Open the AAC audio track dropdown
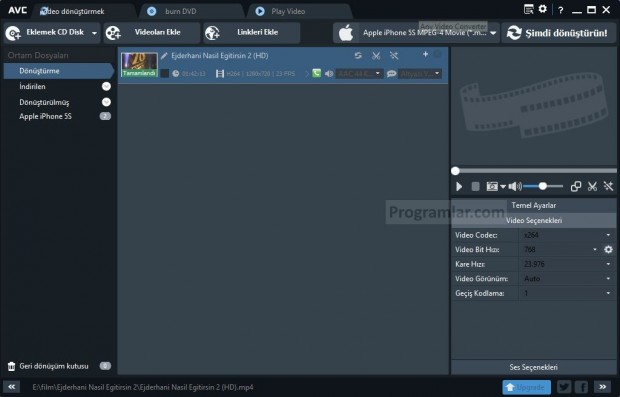The width and height of the screenshot is (620, 397). (x=359, y=74)
